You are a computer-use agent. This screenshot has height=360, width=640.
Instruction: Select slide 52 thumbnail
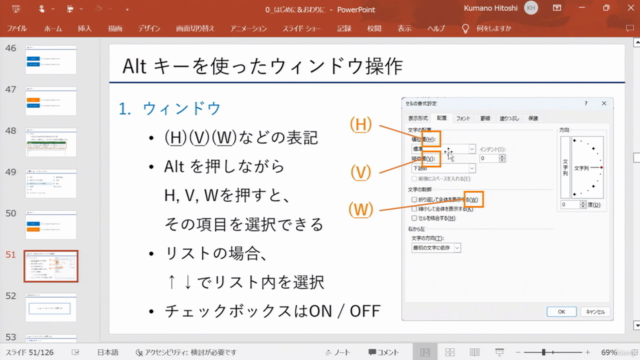pos(51,307)
